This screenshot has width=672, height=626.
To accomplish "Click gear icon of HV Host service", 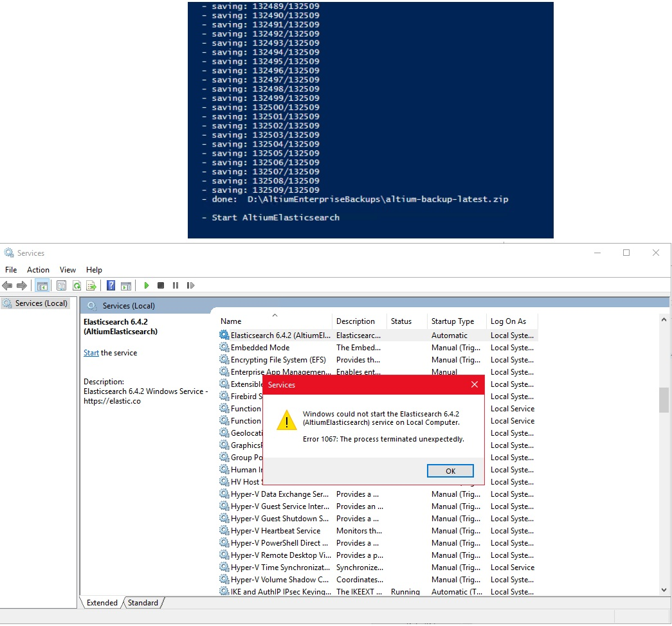I will [x=224, y=481].
